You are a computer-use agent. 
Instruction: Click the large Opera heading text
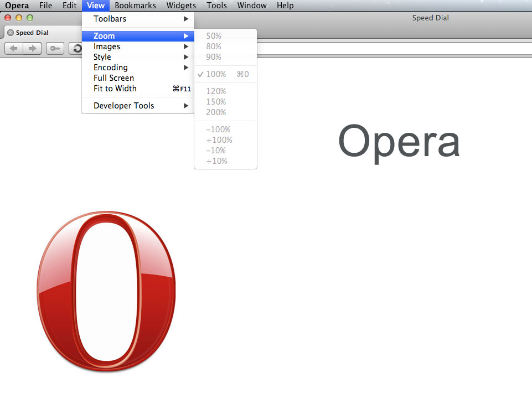click(x=399, y=143)
